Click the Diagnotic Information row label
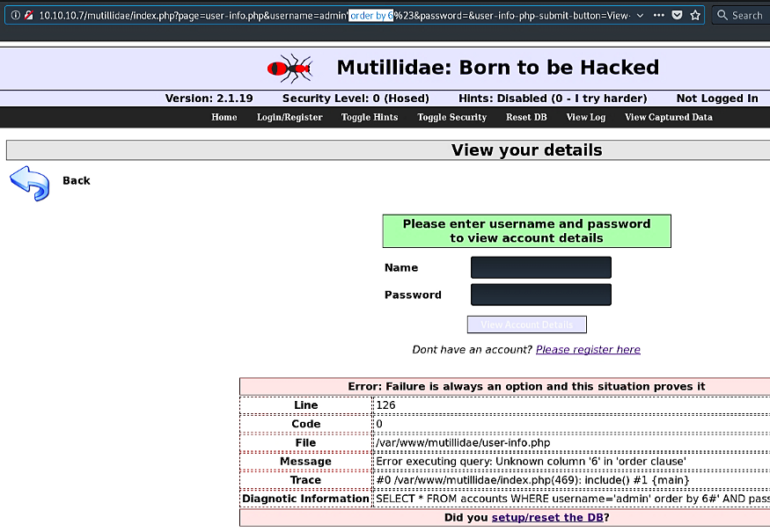770x532 pixels. (x=305, y=499)
